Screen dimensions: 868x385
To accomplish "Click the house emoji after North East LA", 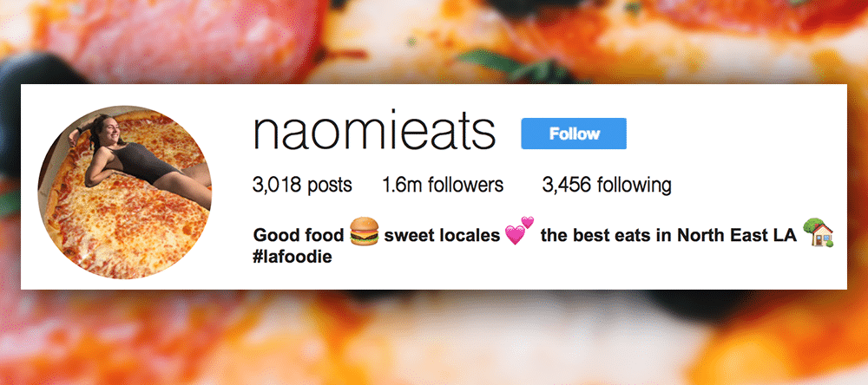I will [x=818, y=232].
